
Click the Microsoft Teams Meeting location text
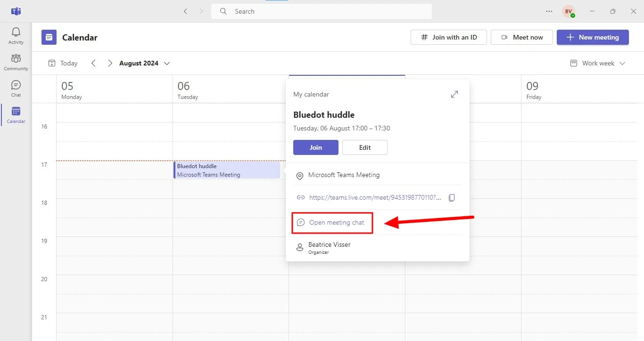pos(344,175)
